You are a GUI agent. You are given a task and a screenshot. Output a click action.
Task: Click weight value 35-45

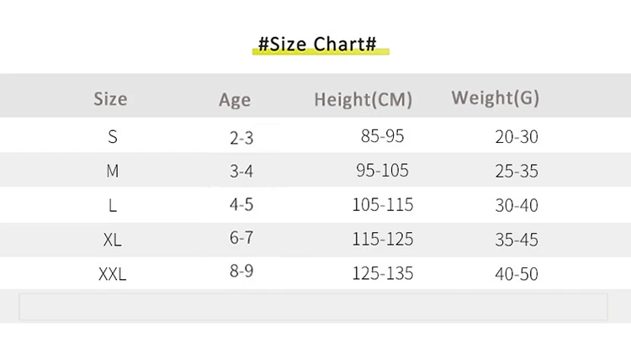pyautogui.click(x=517, y=240)
